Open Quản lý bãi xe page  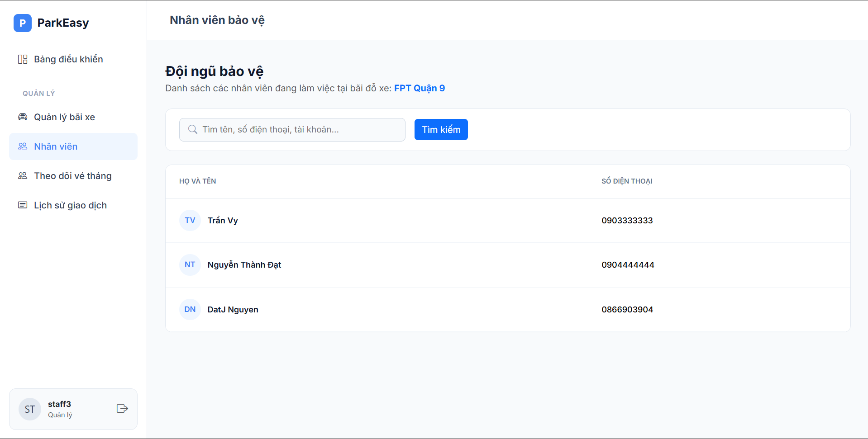coord(64,117)
